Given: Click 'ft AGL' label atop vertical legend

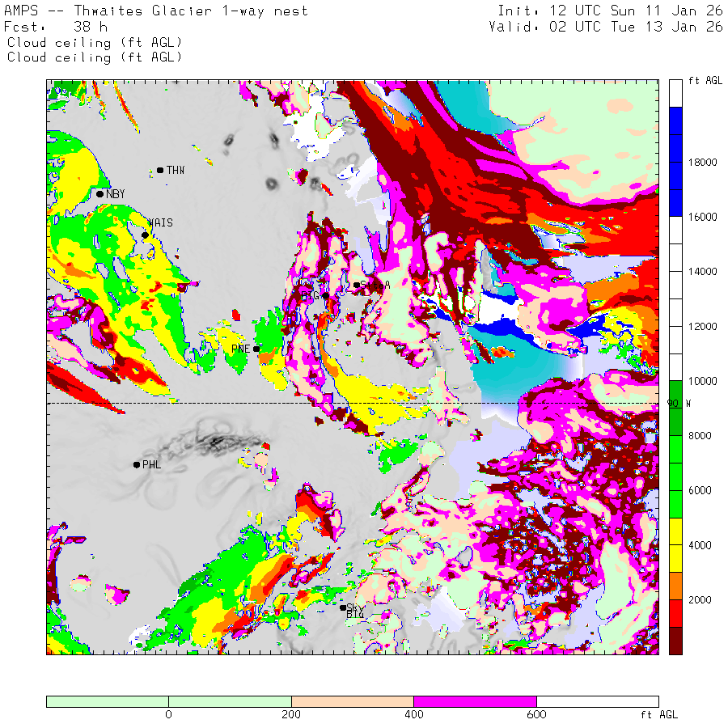Looking at the screenshot, I should [705, 81].
